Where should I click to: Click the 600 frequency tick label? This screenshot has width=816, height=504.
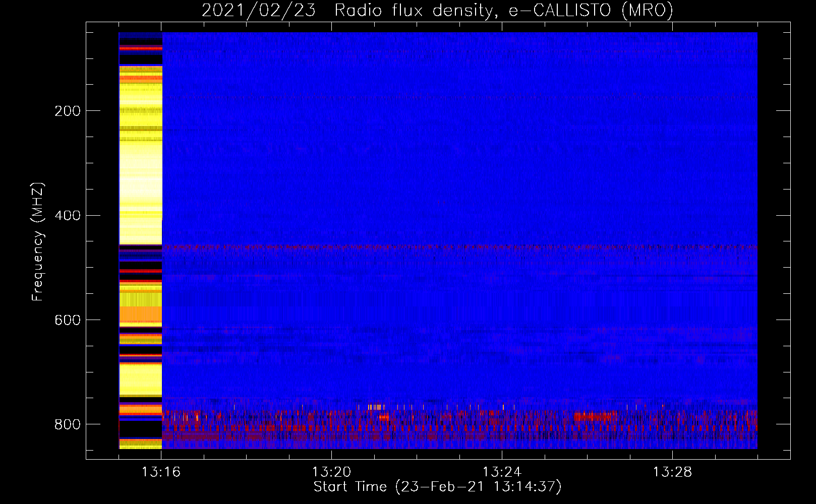coord(68,321)
